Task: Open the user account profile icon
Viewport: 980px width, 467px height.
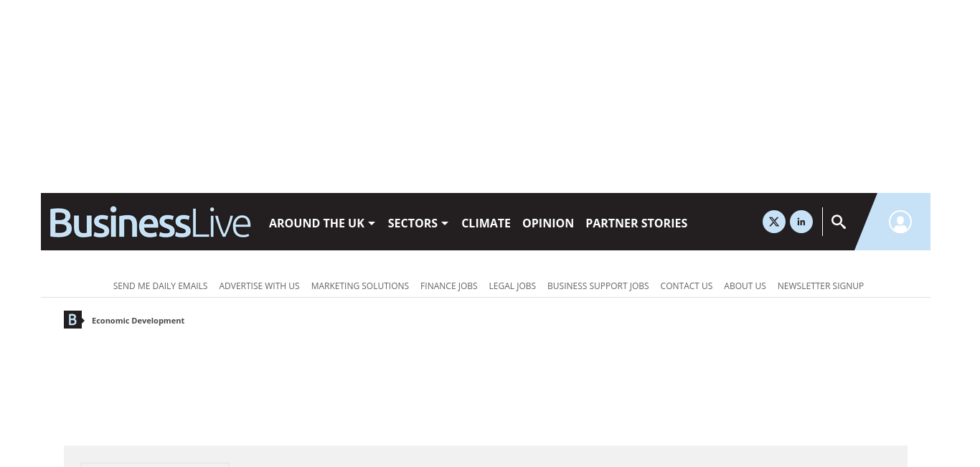Action: [900, 222]
